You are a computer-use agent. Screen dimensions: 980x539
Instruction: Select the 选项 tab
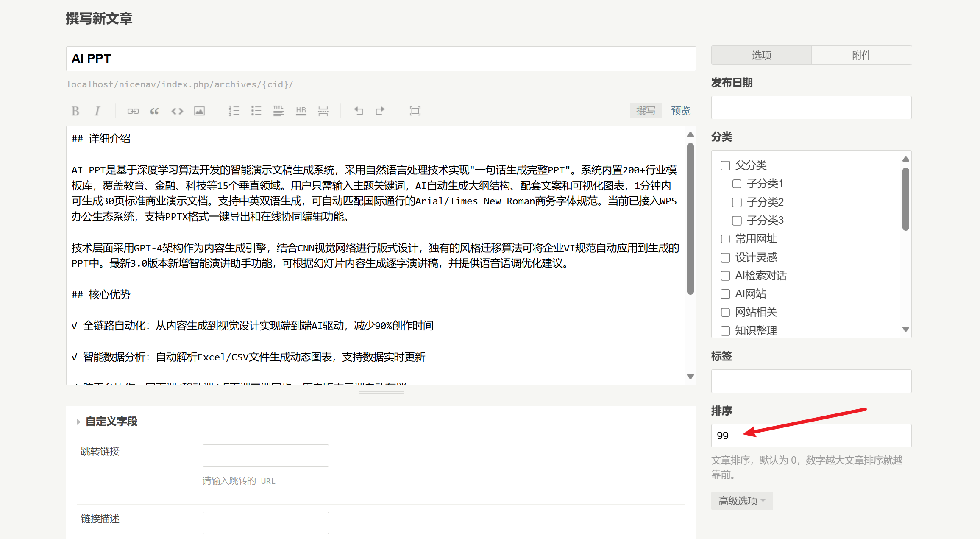[x=761, y=55]
